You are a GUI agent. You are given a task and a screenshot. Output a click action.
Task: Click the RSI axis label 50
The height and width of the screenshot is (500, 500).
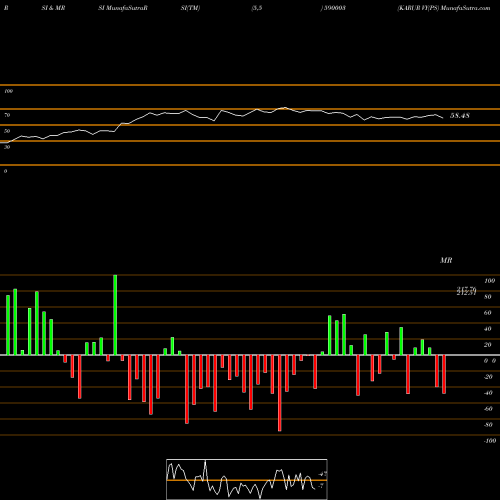click(7, 131)
